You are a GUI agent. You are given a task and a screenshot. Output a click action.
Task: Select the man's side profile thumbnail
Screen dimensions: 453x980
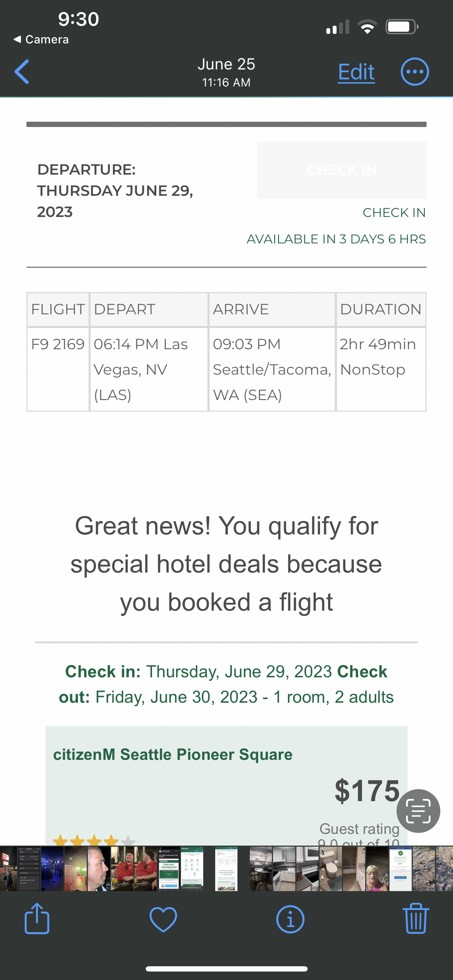[x=99, y=869]
